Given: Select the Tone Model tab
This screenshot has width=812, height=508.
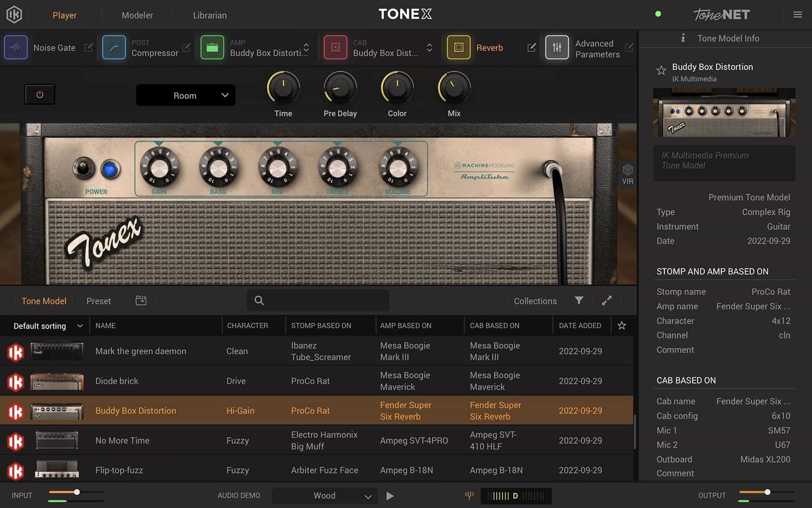Looking at the screenshot, I should point(44,301).
